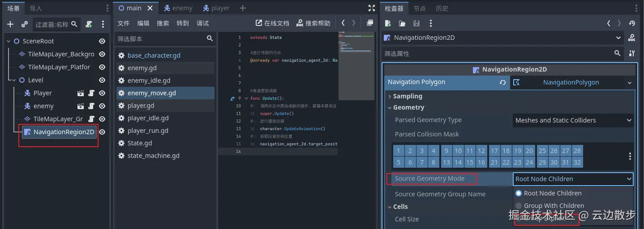Hide the TileMapLayer_Platfor node

pos(102,67)
